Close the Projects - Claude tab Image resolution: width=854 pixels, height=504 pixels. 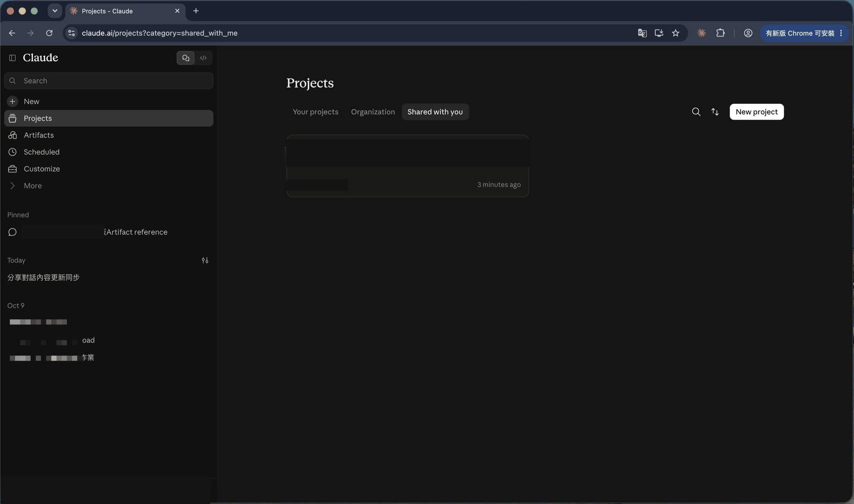coord(177,11)
